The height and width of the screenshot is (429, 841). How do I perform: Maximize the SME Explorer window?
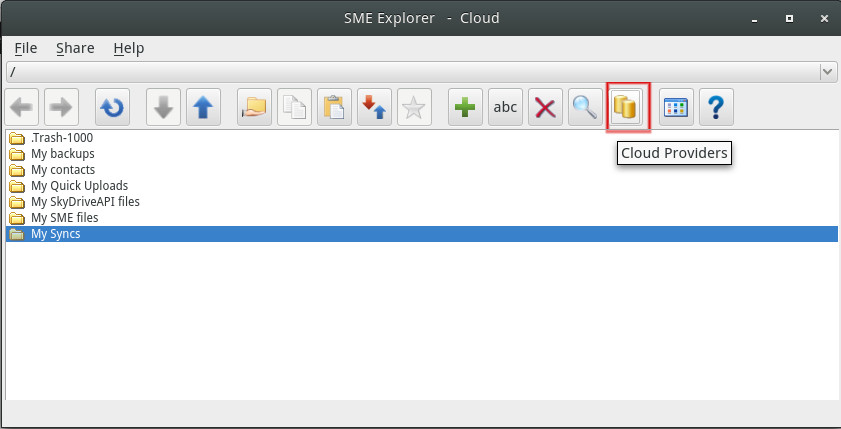point(790,19)
